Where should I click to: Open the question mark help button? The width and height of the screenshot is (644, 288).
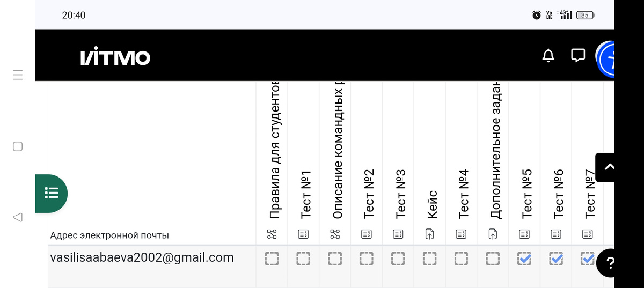(x=610, y=263)
